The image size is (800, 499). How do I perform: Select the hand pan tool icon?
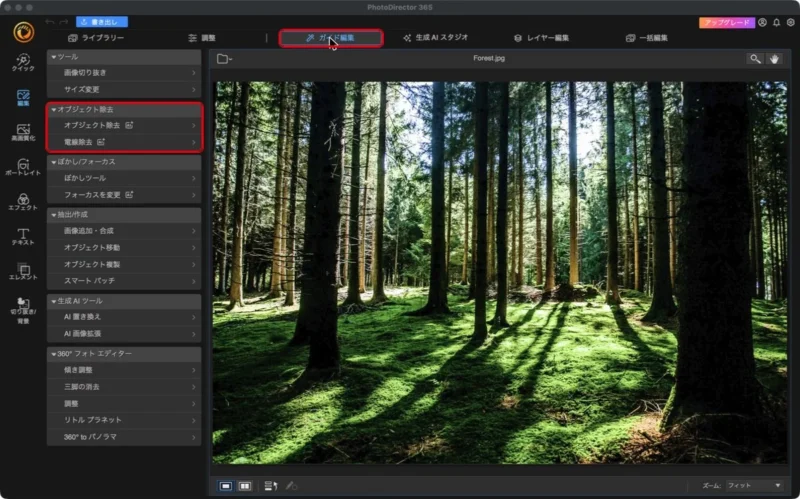click(x=774, y=59)
